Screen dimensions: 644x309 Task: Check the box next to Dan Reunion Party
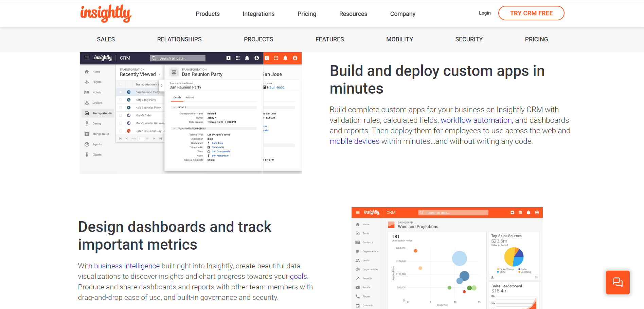tap(121, 92)
